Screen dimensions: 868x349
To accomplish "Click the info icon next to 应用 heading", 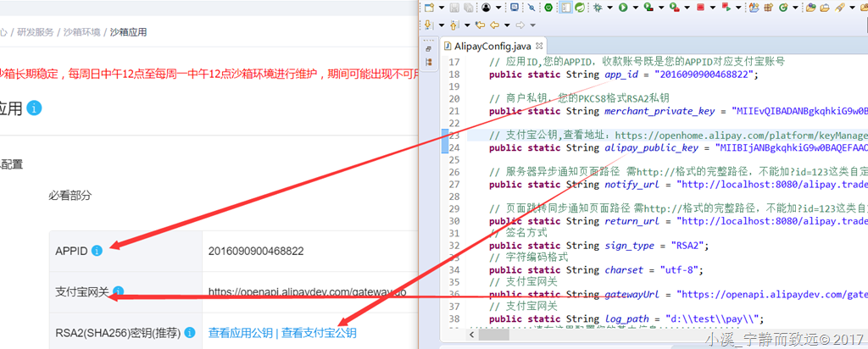I will tap(34, 108).
